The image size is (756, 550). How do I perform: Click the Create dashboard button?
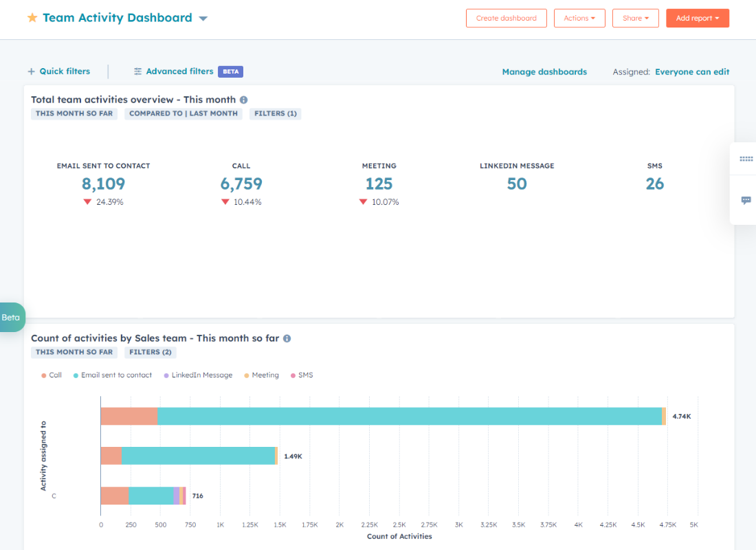click(506, 18)
